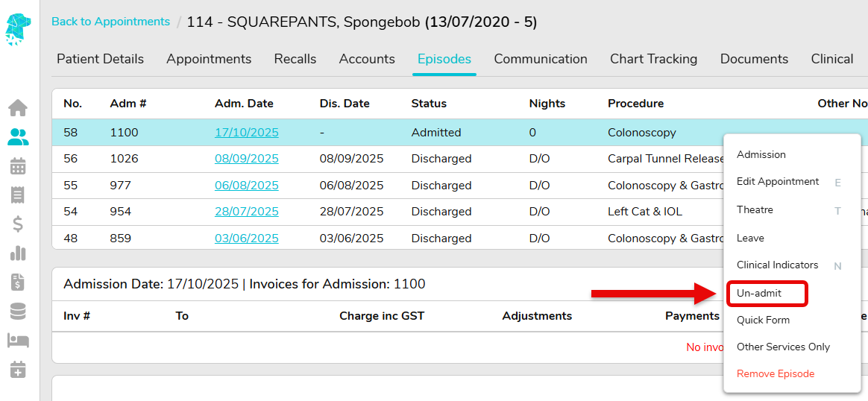The width and height of the screenshot is (868, 401).
Task: Open the dollar sign billing icon
Action: click(x=18, y=224)
